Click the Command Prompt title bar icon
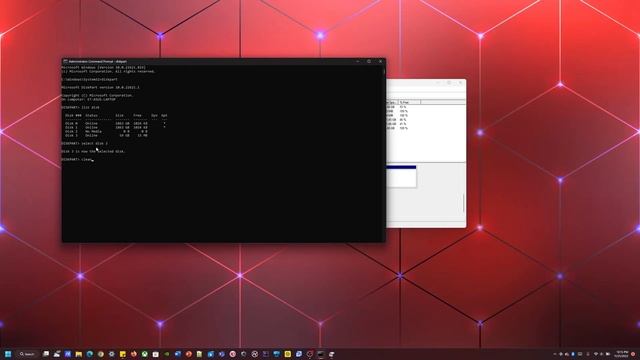The height and width of the screenshot is (360, 640). [x=65, y=62]
